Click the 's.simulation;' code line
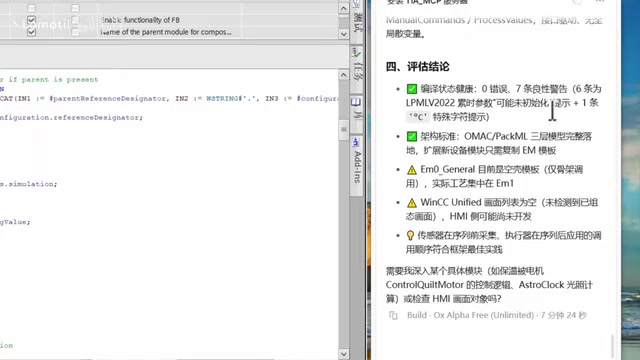Screen dimensions: 640x360 [x=29, y=184]
